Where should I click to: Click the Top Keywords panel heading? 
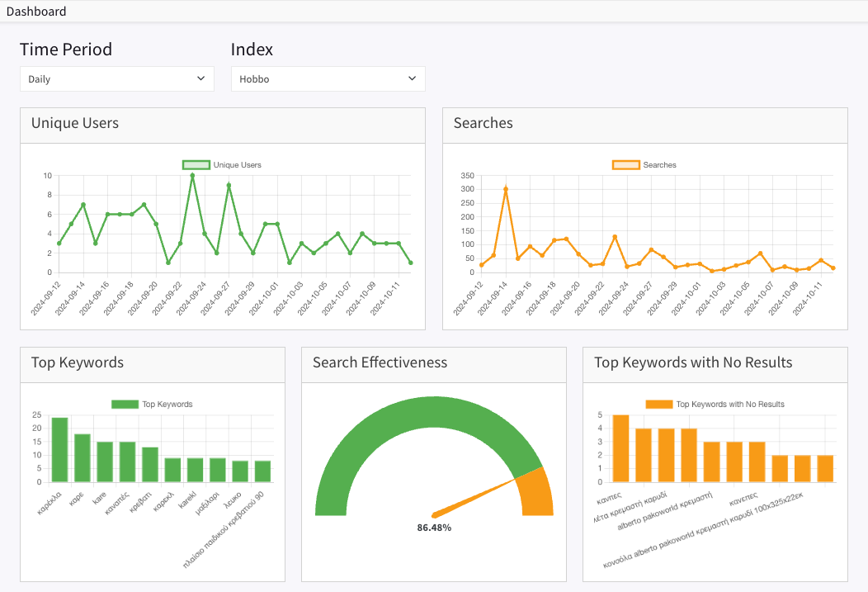pyautogui.click(x=78, y=362)
